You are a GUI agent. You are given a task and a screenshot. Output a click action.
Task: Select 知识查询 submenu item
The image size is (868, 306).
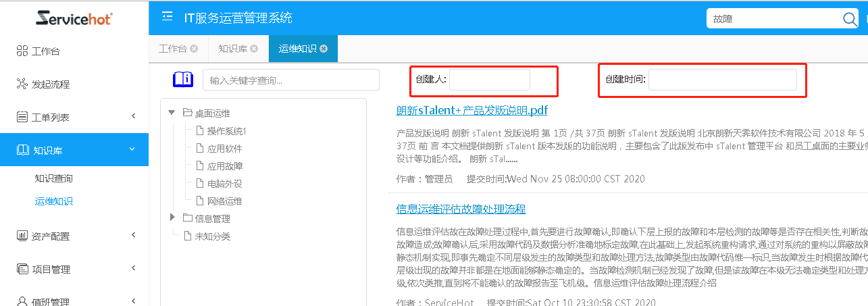point(54,179)
